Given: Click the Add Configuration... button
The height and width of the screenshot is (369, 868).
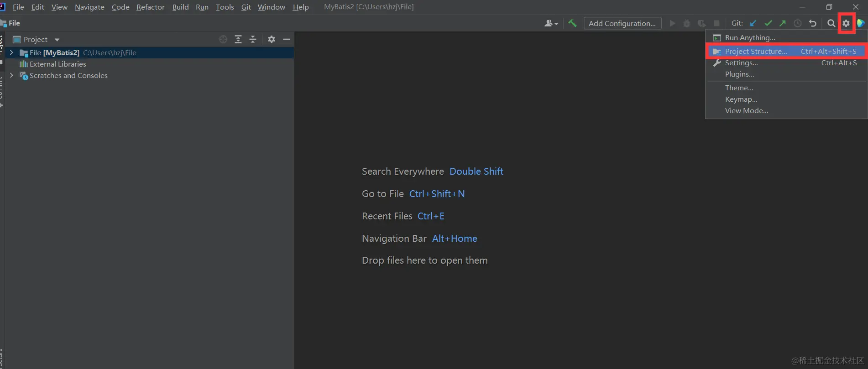Looking at the screenshot, I should (622, 23).
